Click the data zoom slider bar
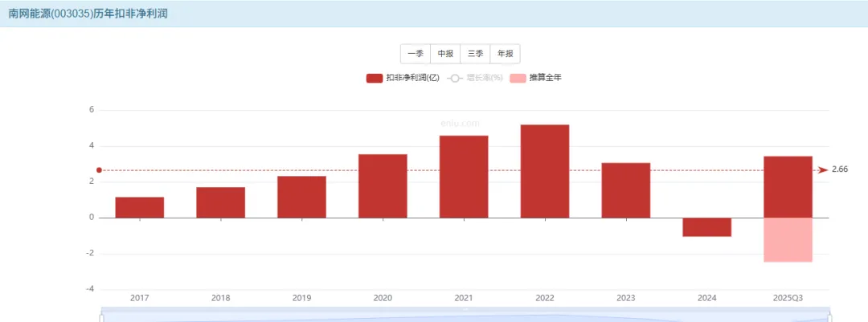 465,314
